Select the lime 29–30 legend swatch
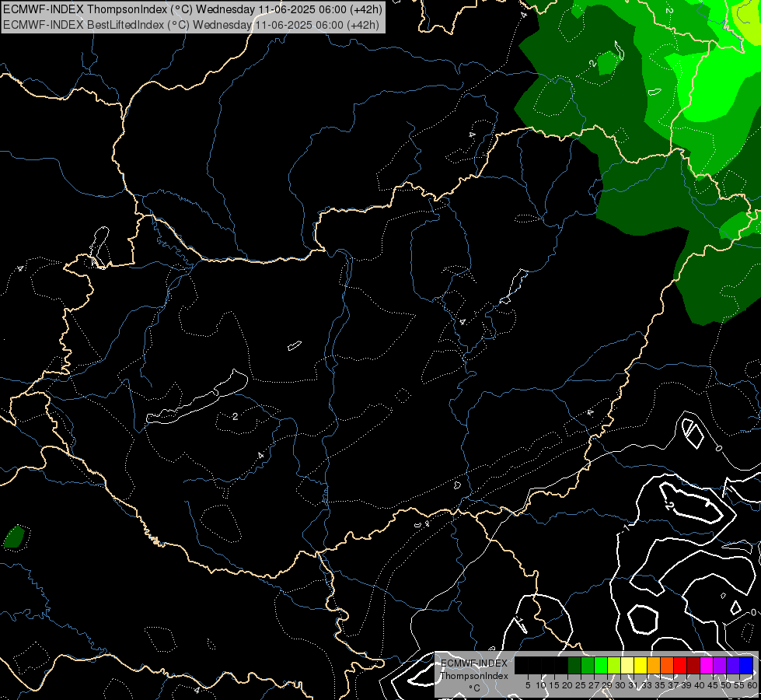761x700 pixels. pyautogui.click(x=614, y=665)
